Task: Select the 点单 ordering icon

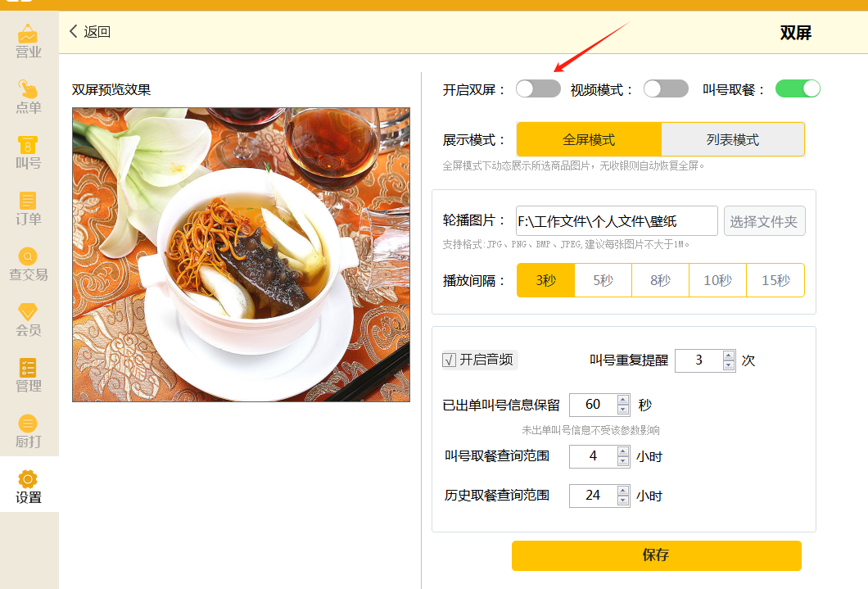Action: (x=29, y=90)
